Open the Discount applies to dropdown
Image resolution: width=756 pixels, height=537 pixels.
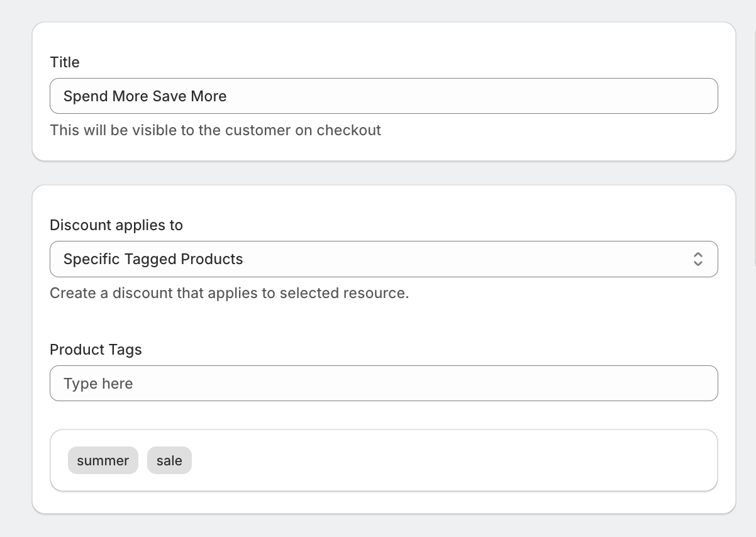tap(384, 259)
